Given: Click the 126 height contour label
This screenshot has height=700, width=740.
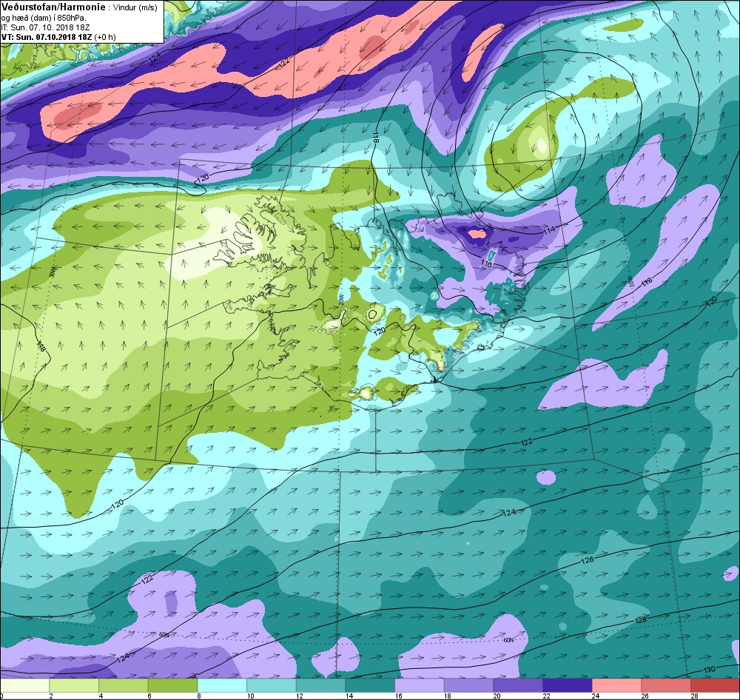Looking at the screenshot, I should 588,560.
